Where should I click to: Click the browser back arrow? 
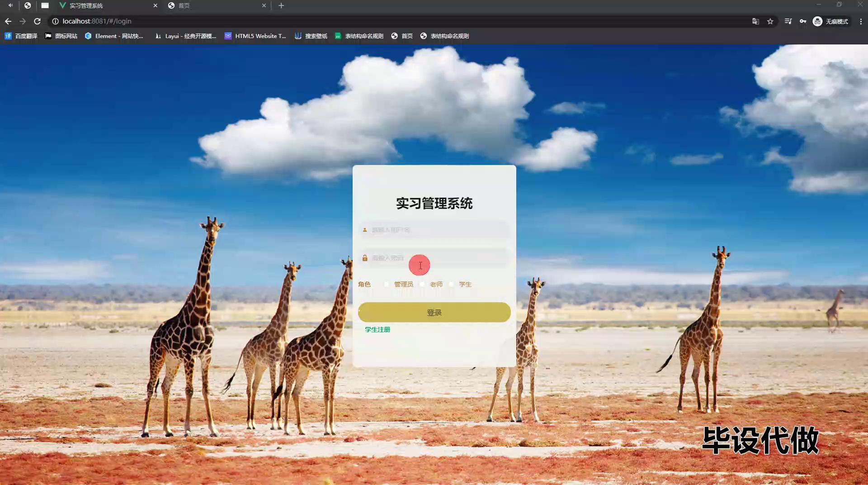click(8, 21)
